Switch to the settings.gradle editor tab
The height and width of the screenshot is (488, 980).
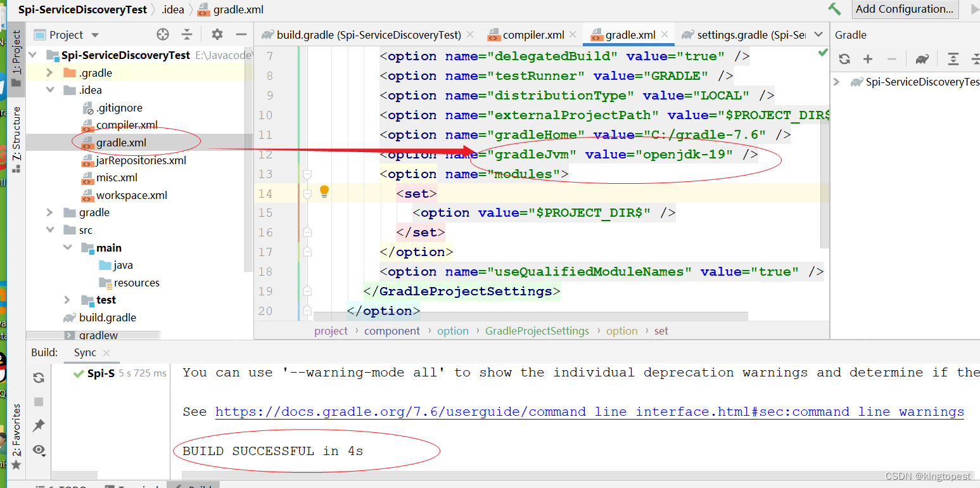click(x=751, y=35)
